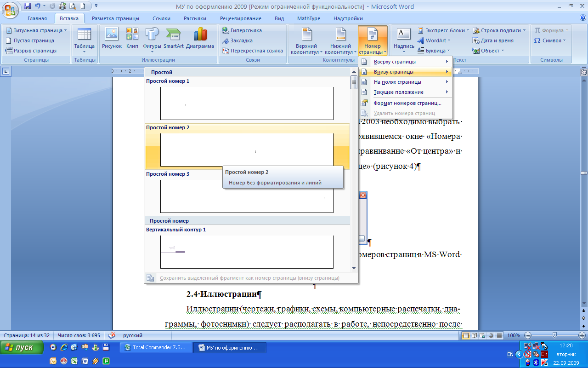
Task: Open Word help question mark icon
Action: coord(582,18)
